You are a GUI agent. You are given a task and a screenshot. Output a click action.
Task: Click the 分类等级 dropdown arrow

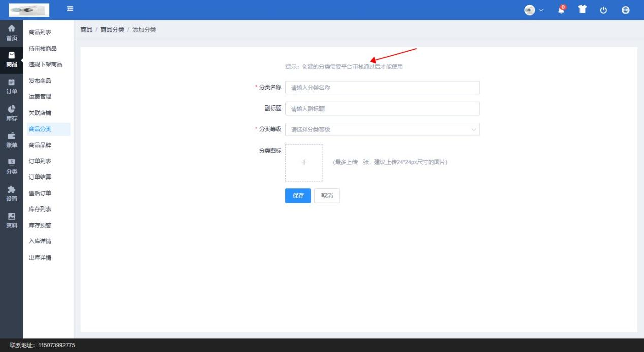(x=474, y=130)
